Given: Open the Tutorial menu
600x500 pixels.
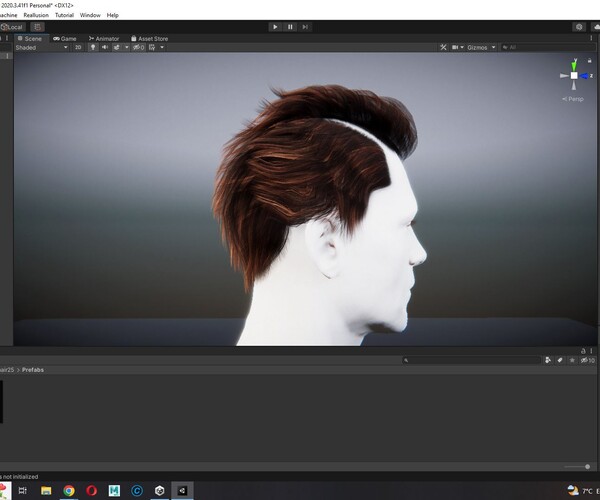Looking at the screenshot, I should (x=64, y=15).
